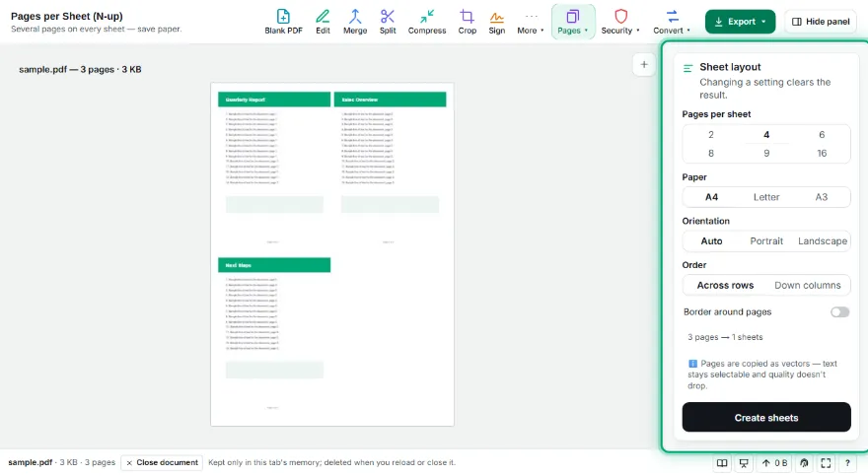Click the '3 pages — 1 sheets' text
This screenshot has width=868, height=476.
tap(725, 337)
